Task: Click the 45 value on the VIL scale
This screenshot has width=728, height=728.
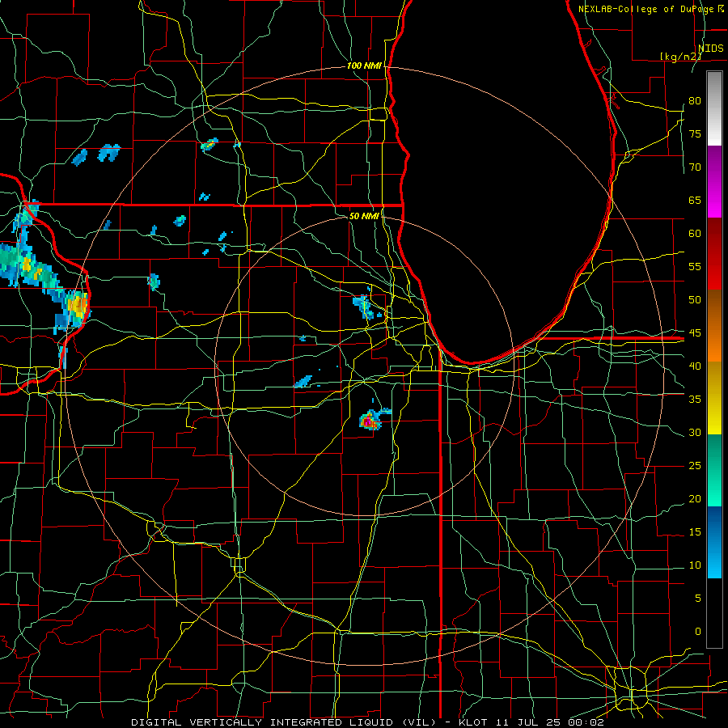Action: tap(695, 333)
